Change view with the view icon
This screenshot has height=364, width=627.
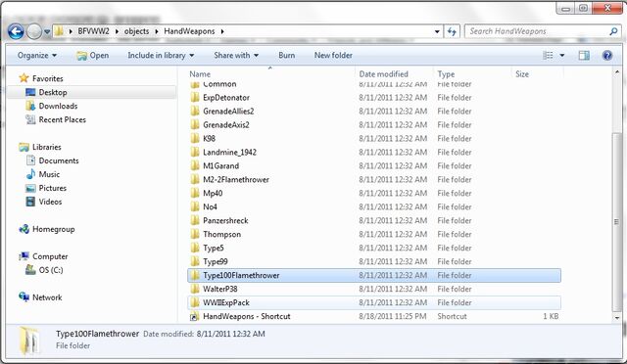coord(548,55)
